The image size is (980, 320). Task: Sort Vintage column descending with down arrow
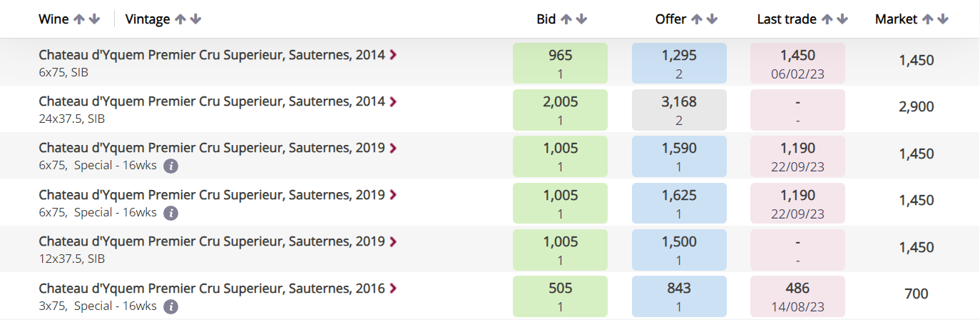pyautogui.click(x=195, y=19)
